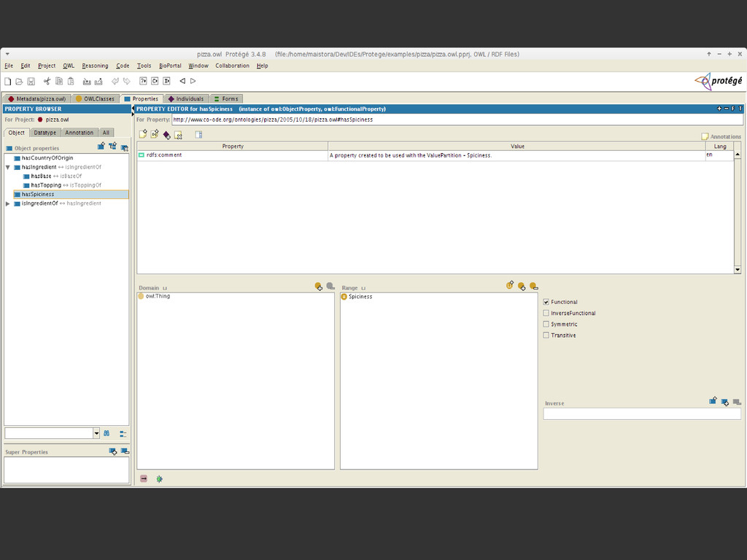Viewport: 747px width, 560px height.
Task: Click the Classify taxonomy 'C' toolbar icon
Action: coord(155,82)
